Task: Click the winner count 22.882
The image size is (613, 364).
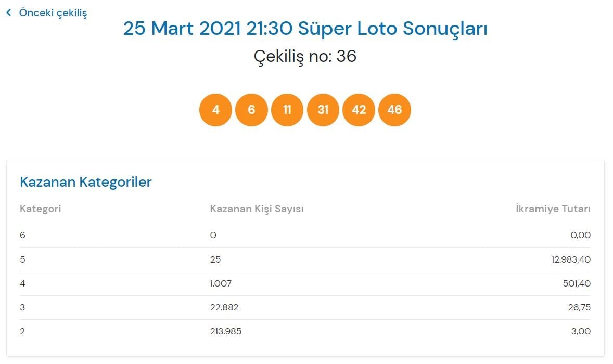Action: (224, 307)
